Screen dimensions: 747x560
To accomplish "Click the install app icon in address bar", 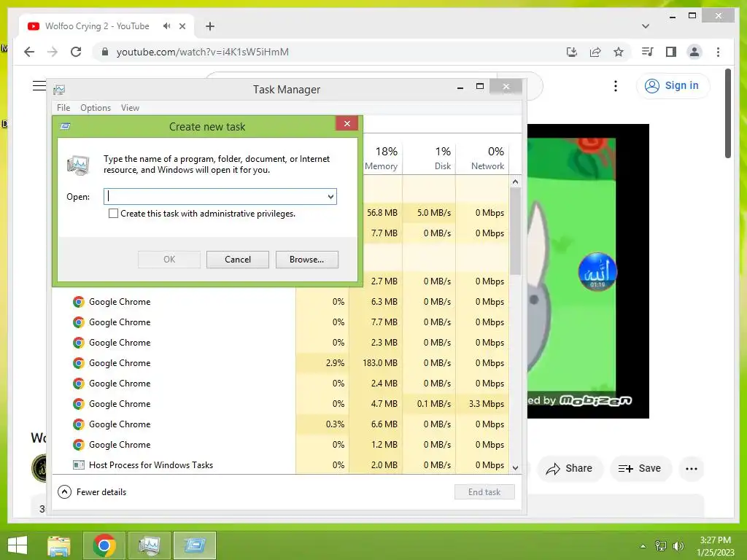I will click(x=572, y=52).
